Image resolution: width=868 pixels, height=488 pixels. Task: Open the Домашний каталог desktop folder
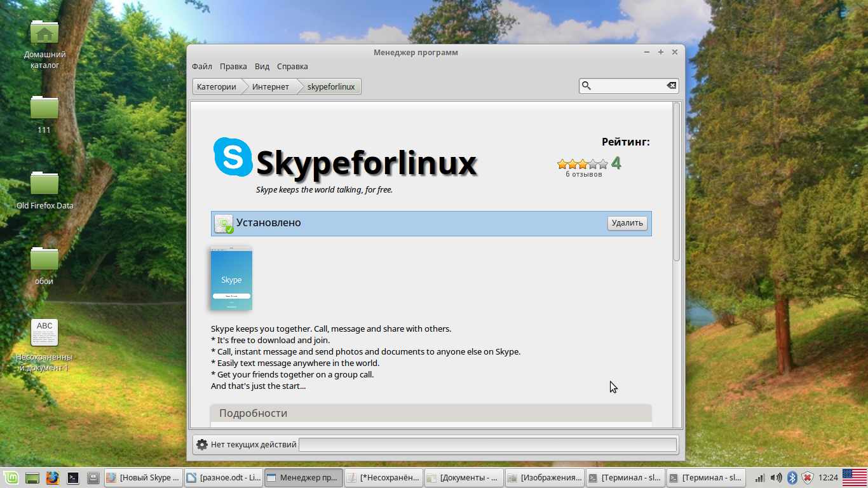[x=44, y=33]
